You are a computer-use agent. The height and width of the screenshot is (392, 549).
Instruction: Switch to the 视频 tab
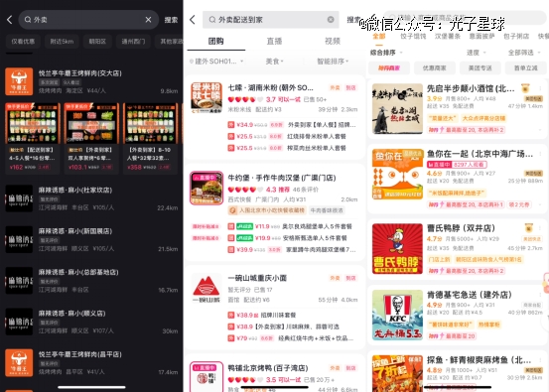click(x=333, y=42)
